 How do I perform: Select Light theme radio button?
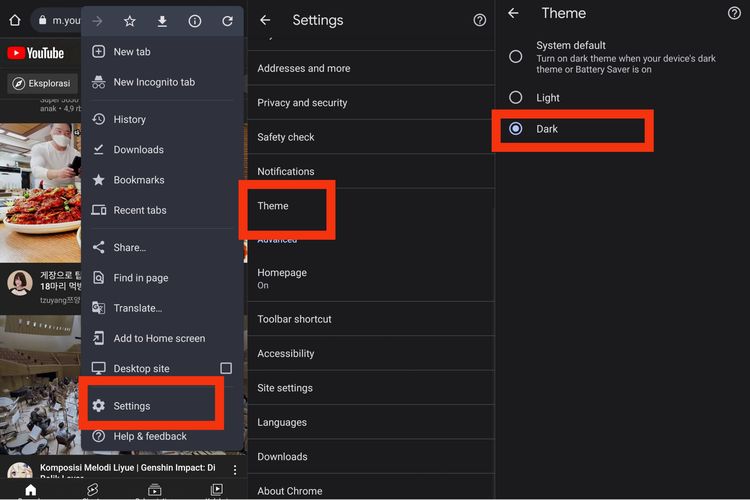[516, 97]
